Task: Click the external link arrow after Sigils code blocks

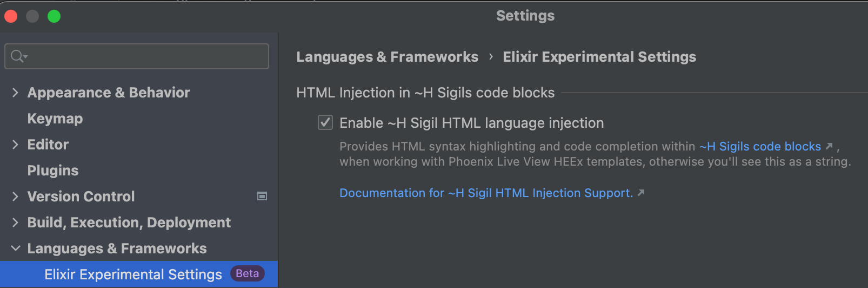Action: (x=829, y=146)
